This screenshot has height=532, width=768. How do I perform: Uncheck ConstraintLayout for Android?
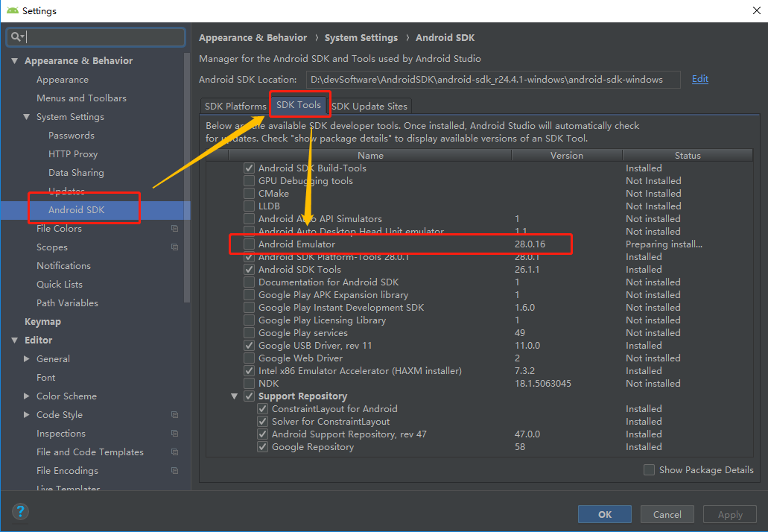pos(262,408)
